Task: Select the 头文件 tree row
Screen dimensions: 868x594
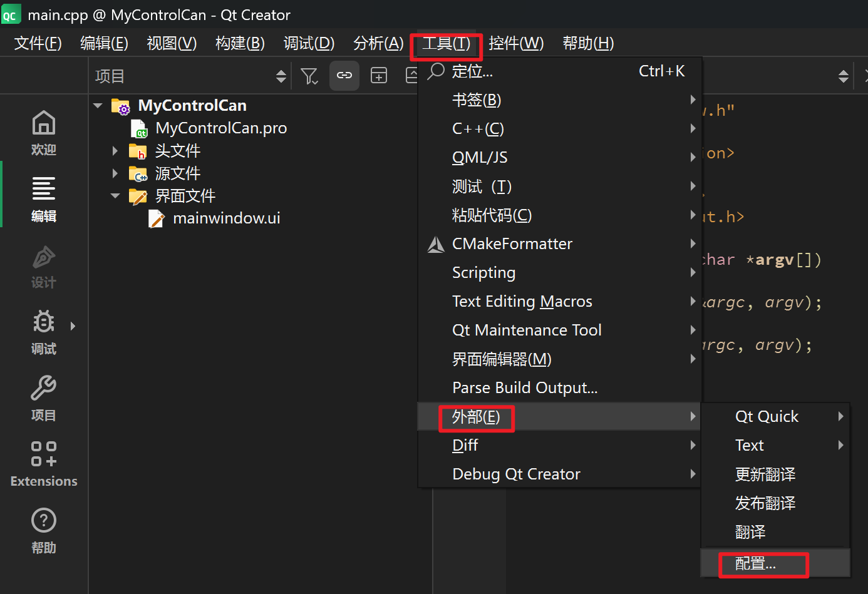Action: pos(177,151)
